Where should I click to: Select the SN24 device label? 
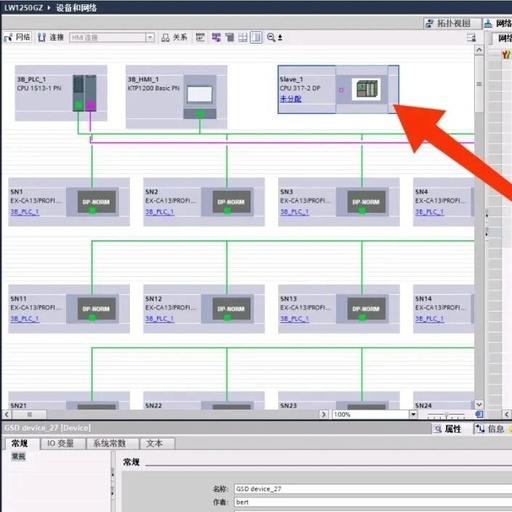(423, 406)
